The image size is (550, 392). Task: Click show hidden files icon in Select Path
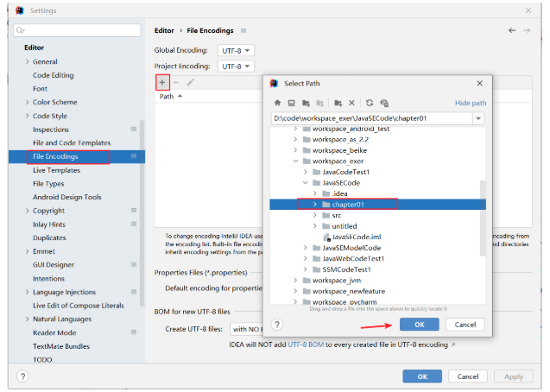384,103
